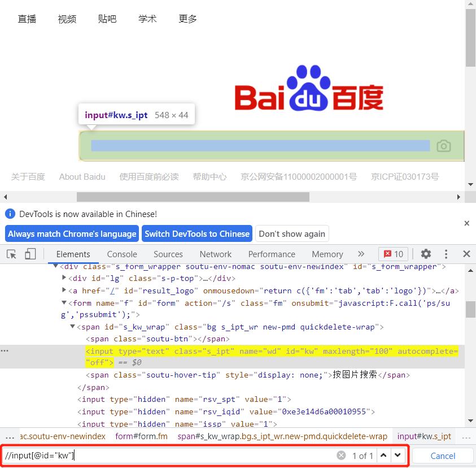Clear the XPath search query
The width and height of the screenshot is (476, 468).
pos(341,455)
